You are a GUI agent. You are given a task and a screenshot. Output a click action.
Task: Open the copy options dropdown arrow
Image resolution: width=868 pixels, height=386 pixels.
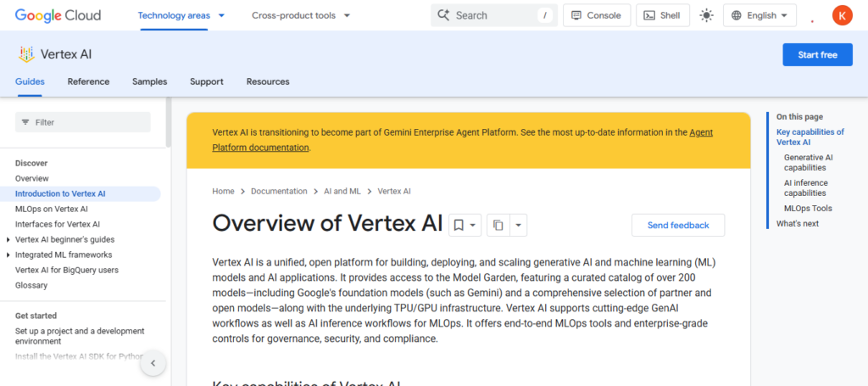pos(518,226)
